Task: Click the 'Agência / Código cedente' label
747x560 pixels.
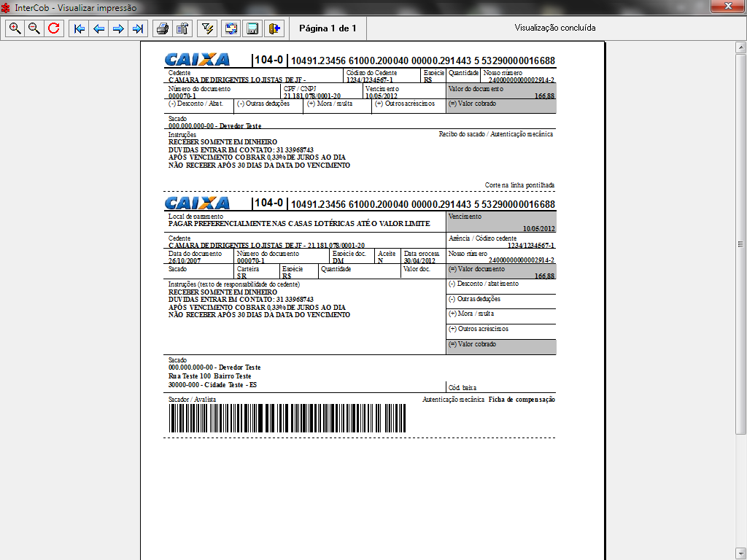Action: point(483,238)
